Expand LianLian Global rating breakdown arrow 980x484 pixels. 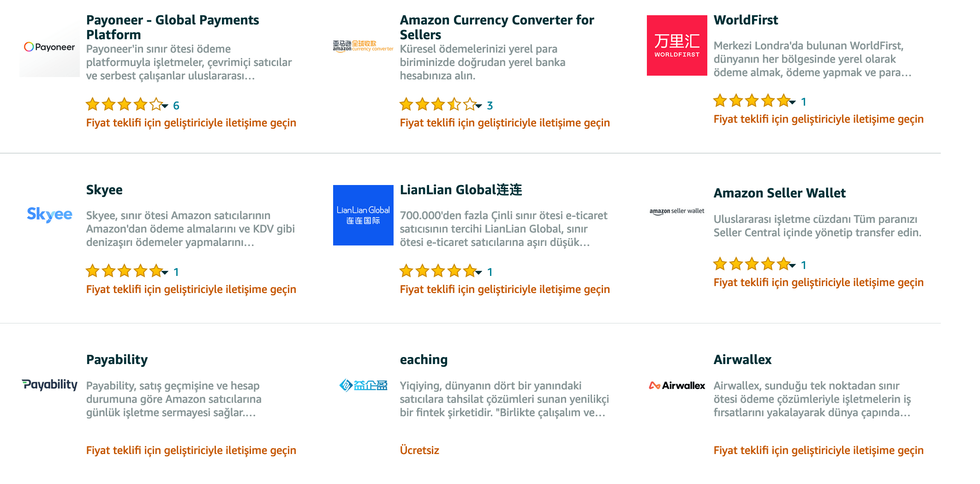point(479,273)
